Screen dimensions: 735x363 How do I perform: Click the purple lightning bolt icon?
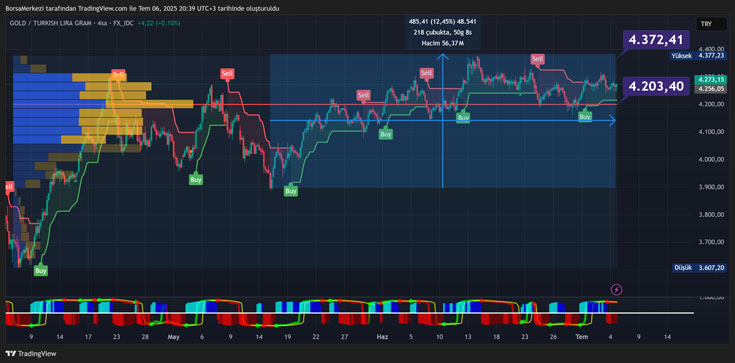point(617,289)
